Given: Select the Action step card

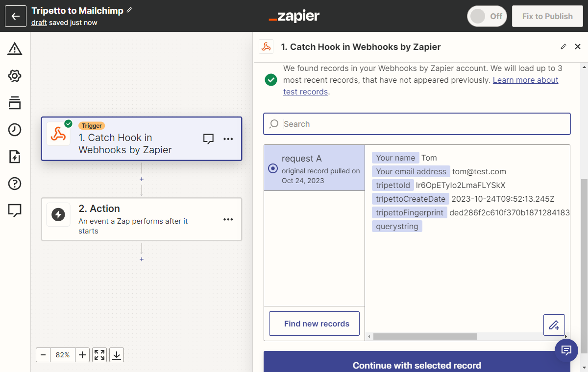Looking at the screenshot, I should point(142,219).
